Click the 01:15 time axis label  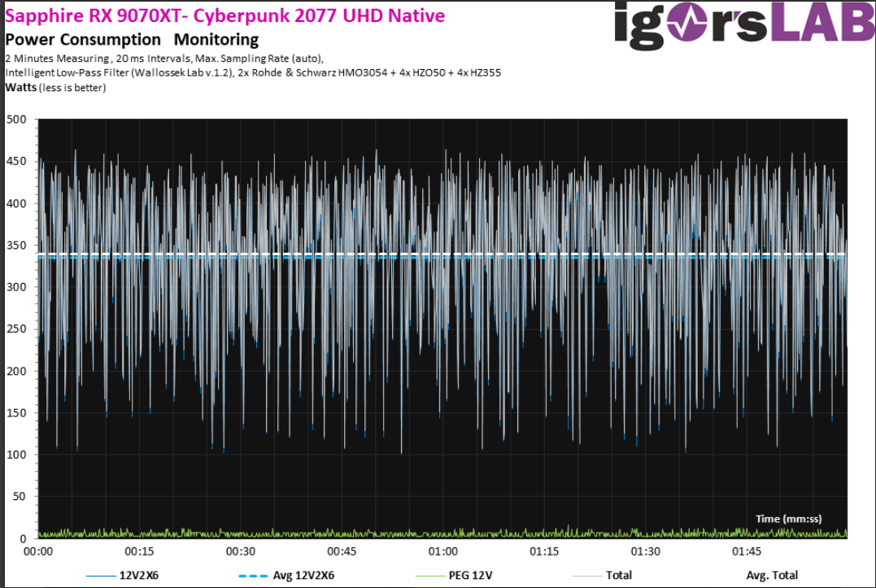coord(544,551)
